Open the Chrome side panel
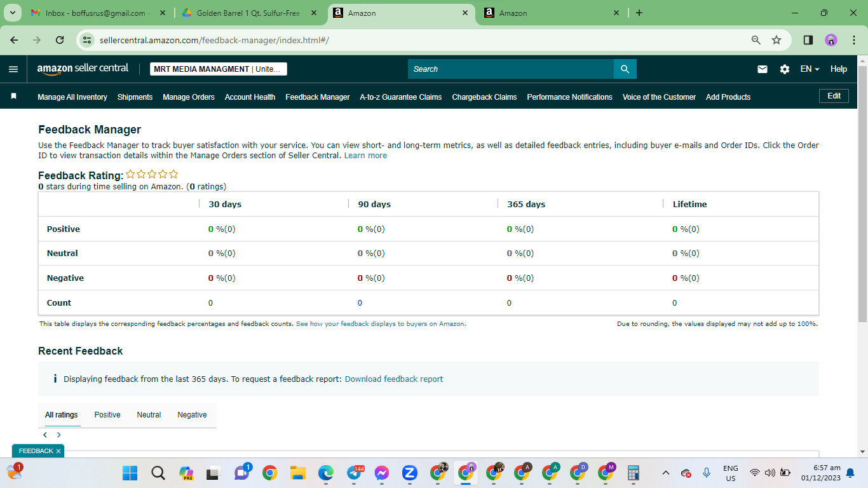 point(808,40)
